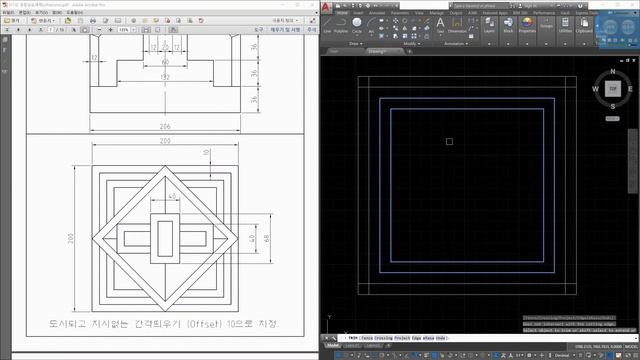Click zoom out minus in Acrobat
Viewport: 640px width, 360px height.
tap(99, 30)
